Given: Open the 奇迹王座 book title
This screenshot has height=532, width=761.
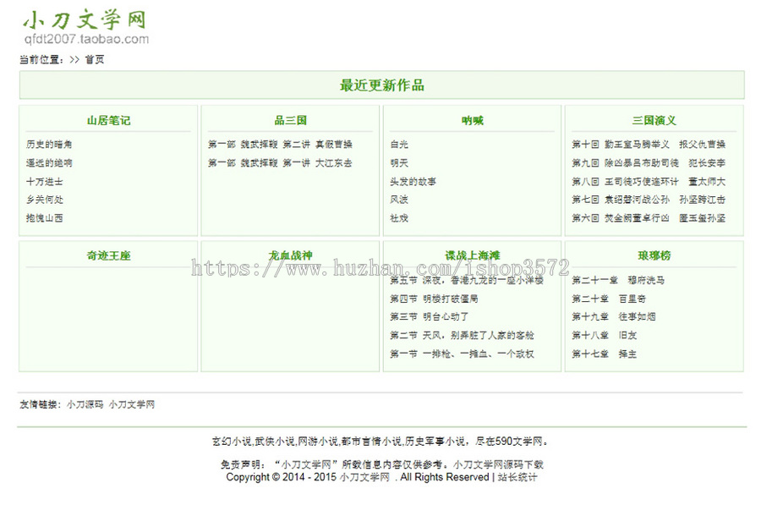Looking at the screenshot, I should tap(109, 255).
